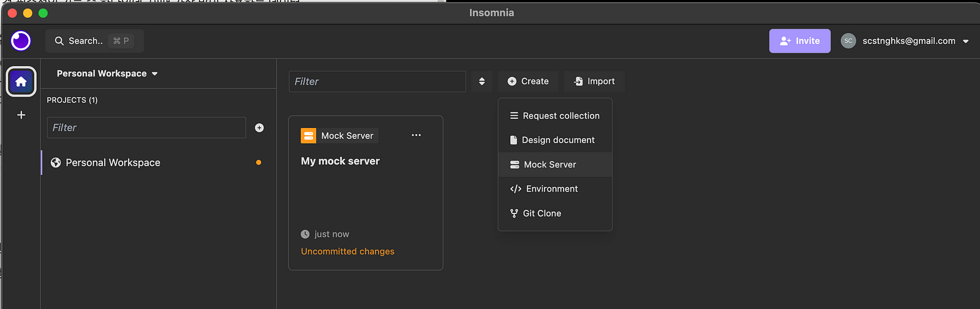This screenshot has width=980, height=309.
Task: Open the My mock server card
Action: coord(366,193)
